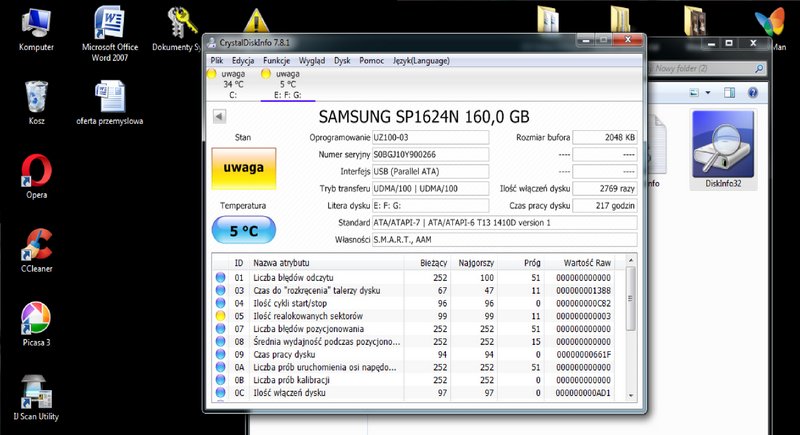Click the Własności field S.M.A.R.T., AAM
The width and height of the screenshot is (800, 435).
point(505,240)
